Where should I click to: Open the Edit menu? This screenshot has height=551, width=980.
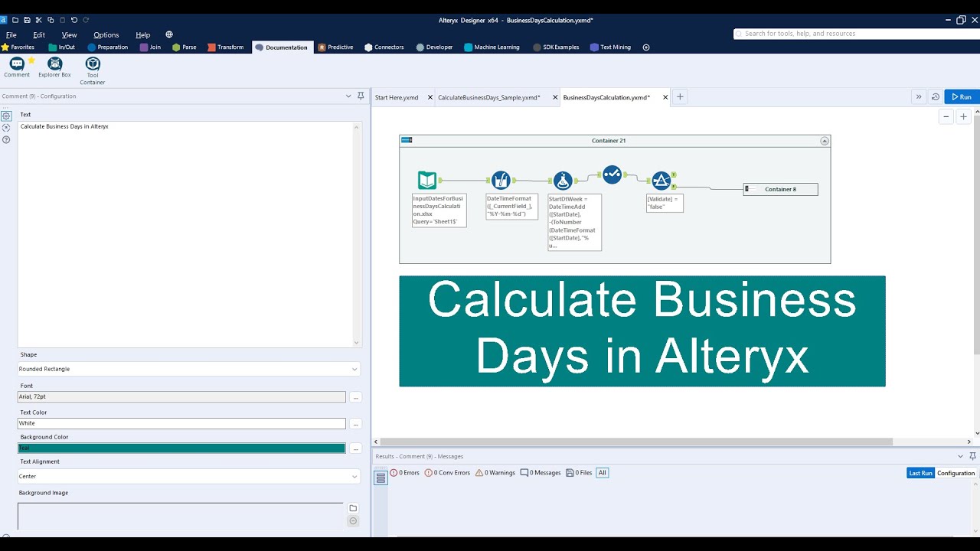39,34
